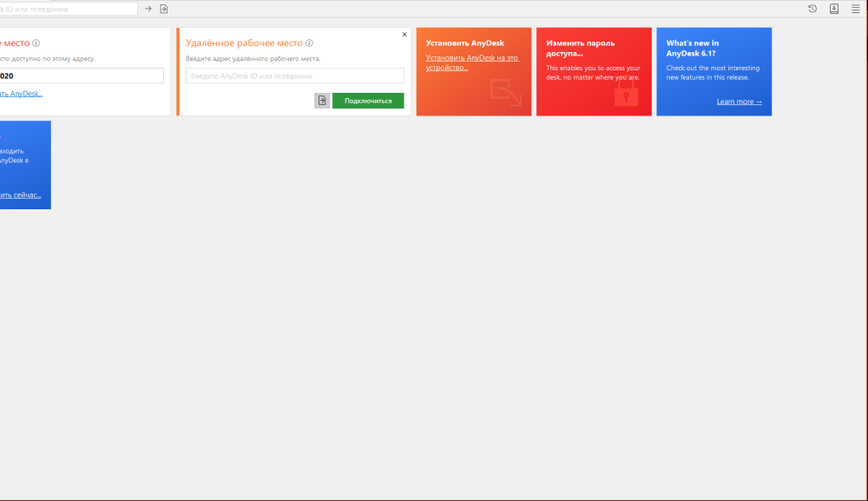Open the hamburger main menu
868x501 pixels.
[x=855, y=9]
